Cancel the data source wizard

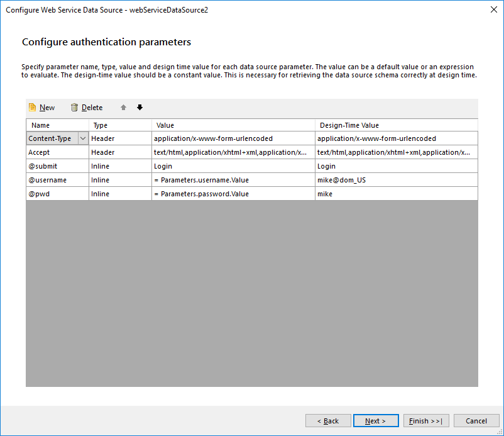(x=476, y=420)
